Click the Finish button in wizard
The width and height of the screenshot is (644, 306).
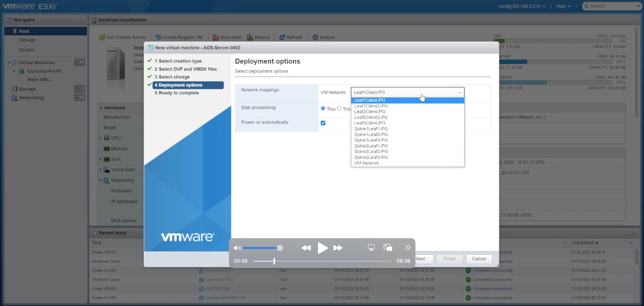450,259
